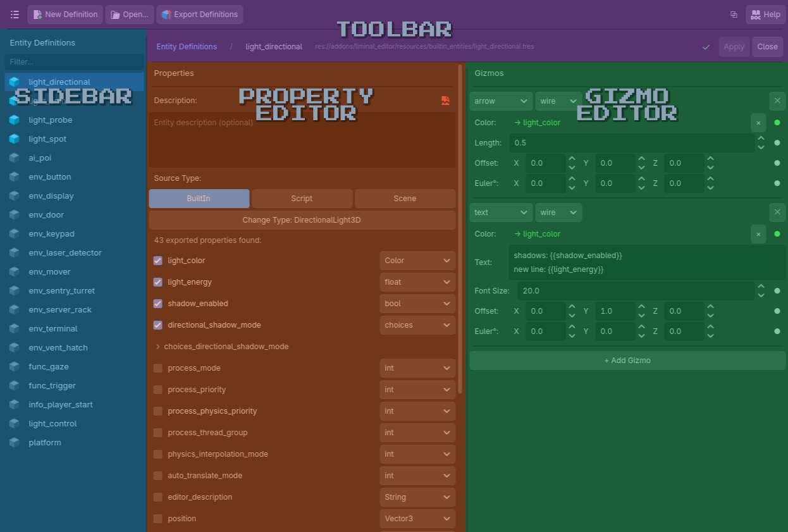Image resolution: width=788 pixels, height=532 pixels.
Task: Check the process_mode property checkbox
Action: [x=158, y=368]
